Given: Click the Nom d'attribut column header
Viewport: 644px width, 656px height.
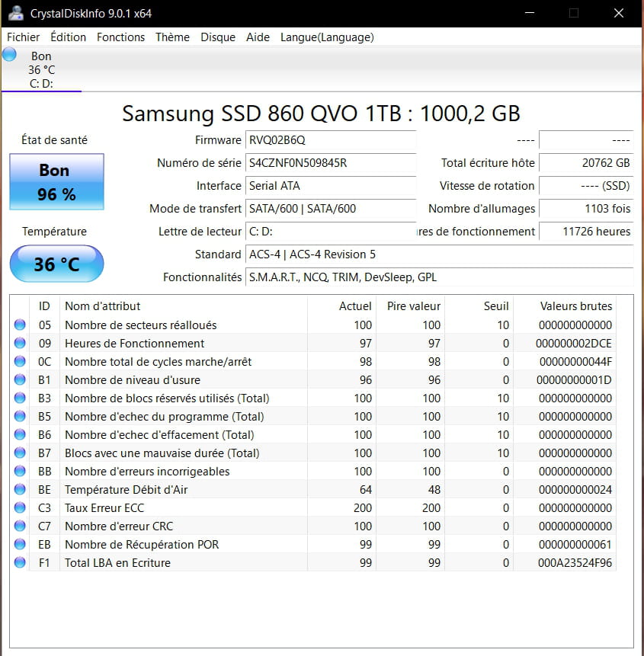Looking at the screenshot, I should 184,306.
